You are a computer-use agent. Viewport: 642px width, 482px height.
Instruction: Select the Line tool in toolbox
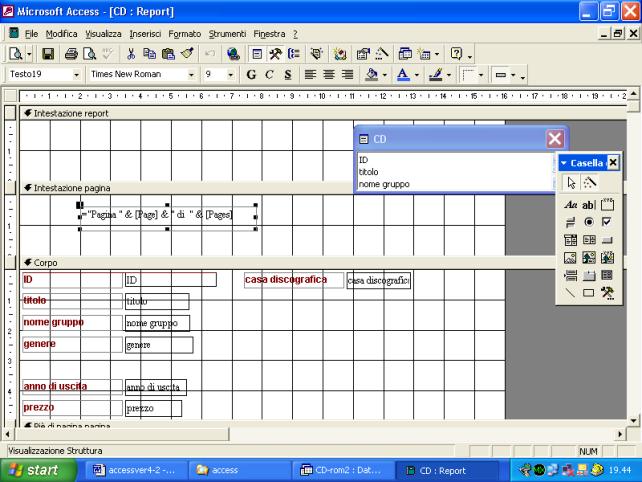coord(570,292)
